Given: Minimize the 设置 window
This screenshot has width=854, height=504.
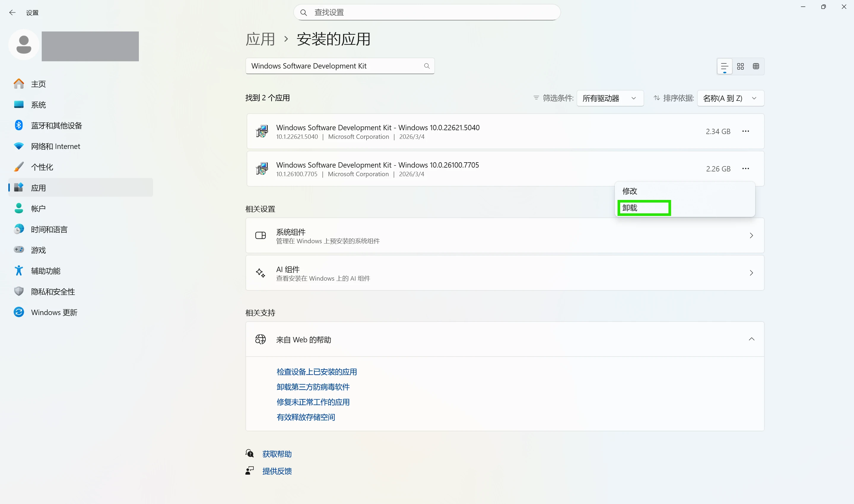Looking at the screenshot, I should [803, 7].
